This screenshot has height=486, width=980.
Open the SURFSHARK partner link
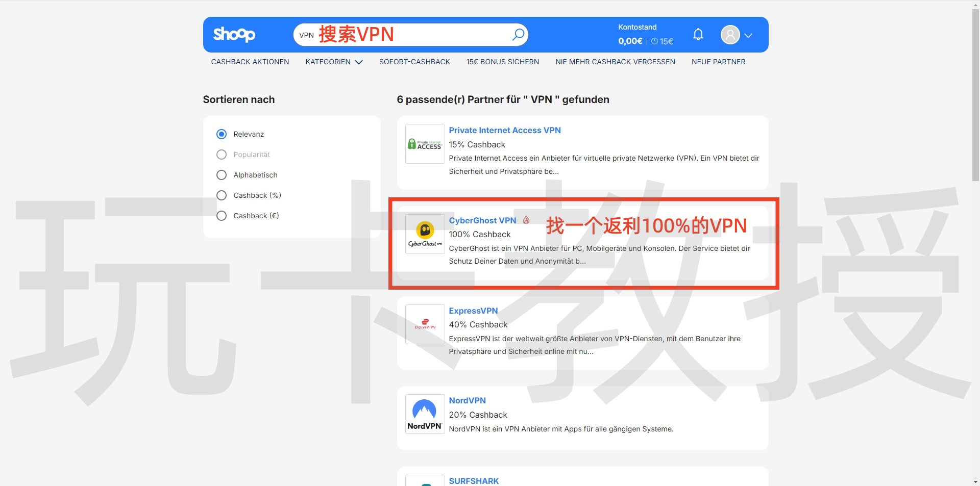[x=474, y=481]
